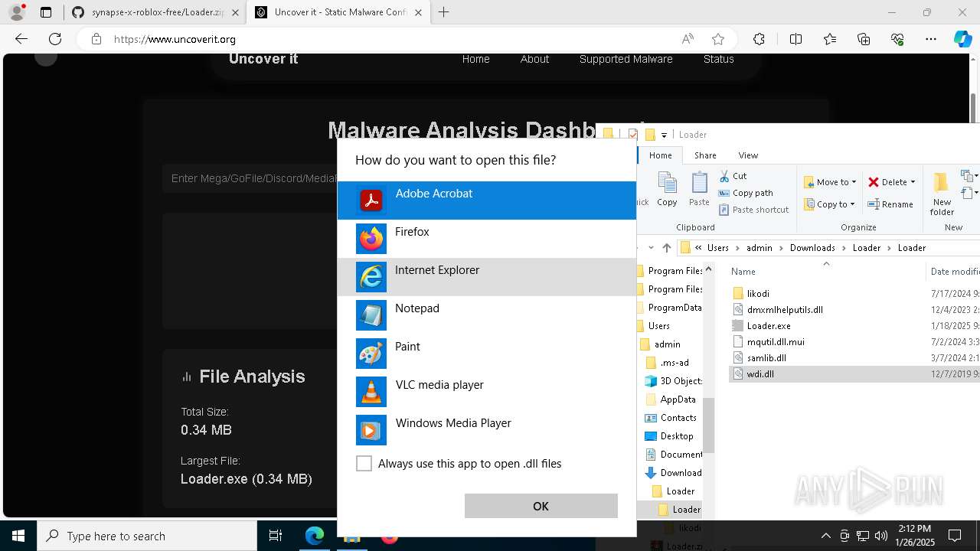
Task: Click Paste in Explorer's Clipboard group
Action: pos(699,189)
